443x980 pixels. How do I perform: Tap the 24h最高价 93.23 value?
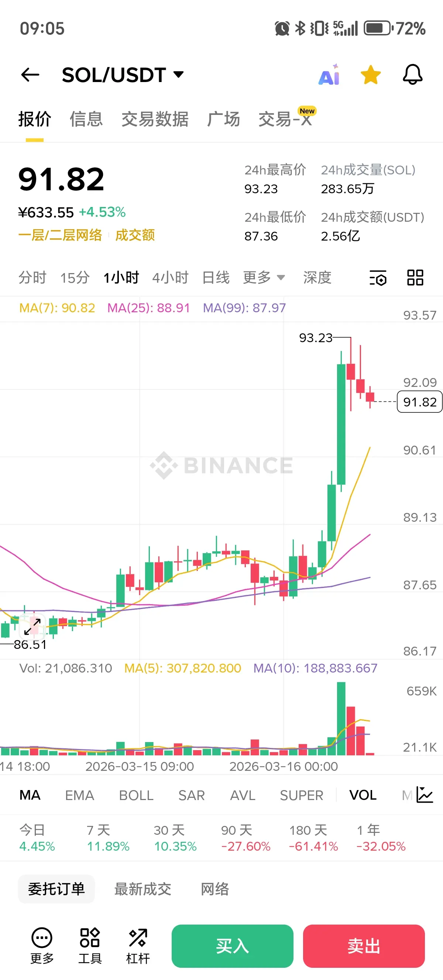[x=261, y=189]
